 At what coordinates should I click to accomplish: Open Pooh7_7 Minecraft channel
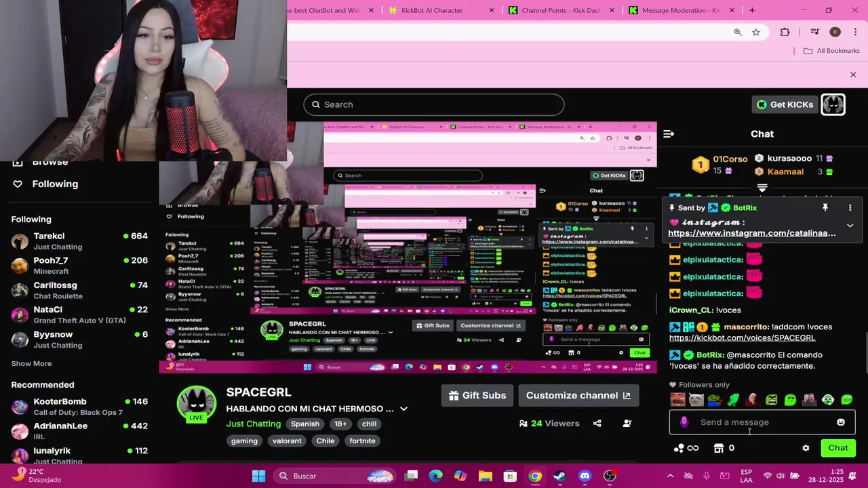click(x=79, y=266)
